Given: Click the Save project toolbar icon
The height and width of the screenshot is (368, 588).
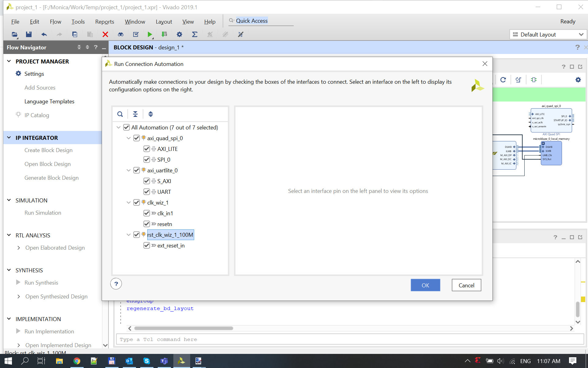Looking at the screenshot, I should pos(29,34).
